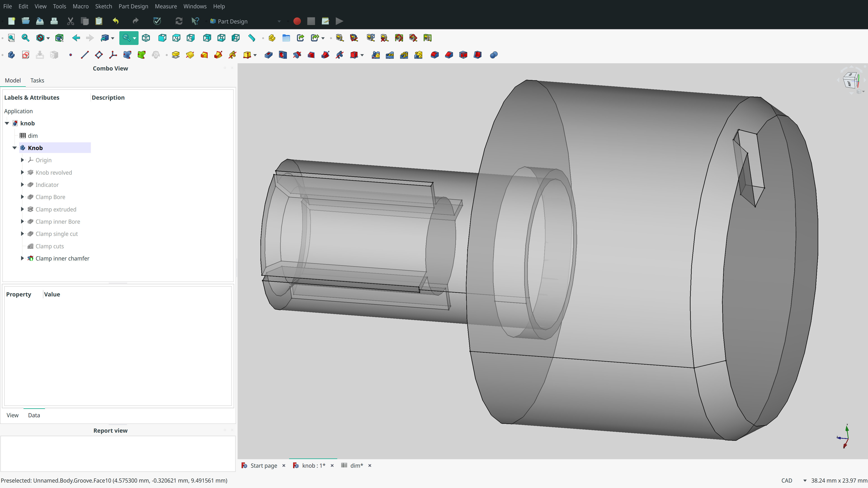Create a new sketch
Image resolution: width=868 pixels, height=488 pixels.
coord(25,54)
